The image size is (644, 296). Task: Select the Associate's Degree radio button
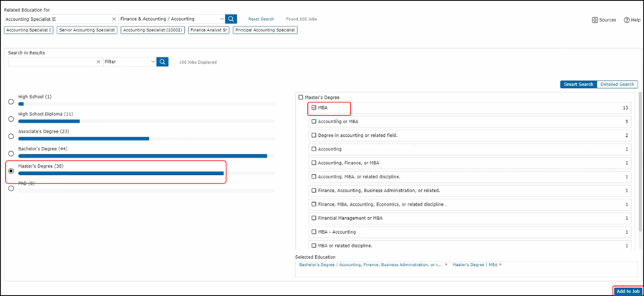coord(11,136)
